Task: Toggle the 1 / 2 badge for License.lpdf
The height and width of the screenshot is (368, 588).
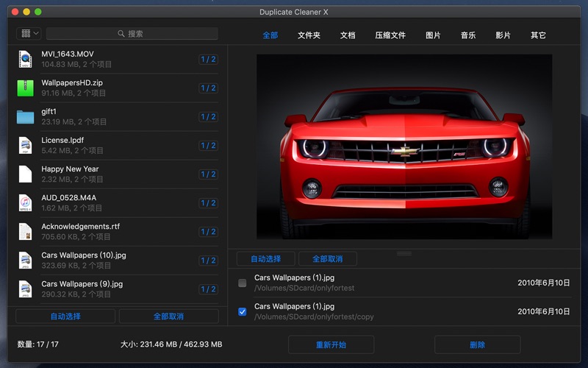Action: coord(208,145)
